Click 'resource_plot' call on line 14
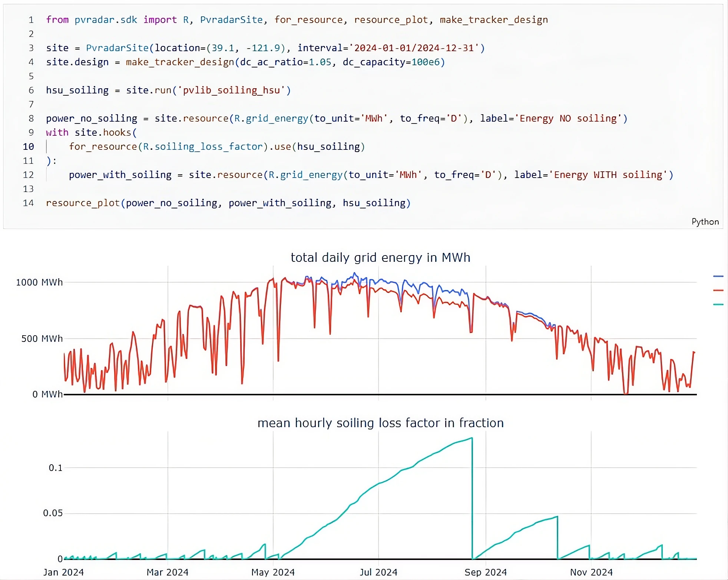This screenshot has height=580, width=728. [83, 203]
